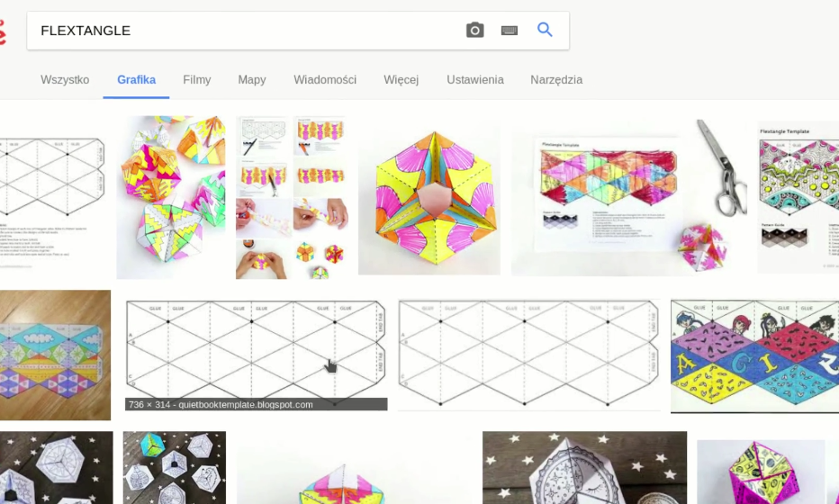This screenshot has width=839, height=504.
Task: Click the Google logo at the left edge
Action: click(2, 32)
